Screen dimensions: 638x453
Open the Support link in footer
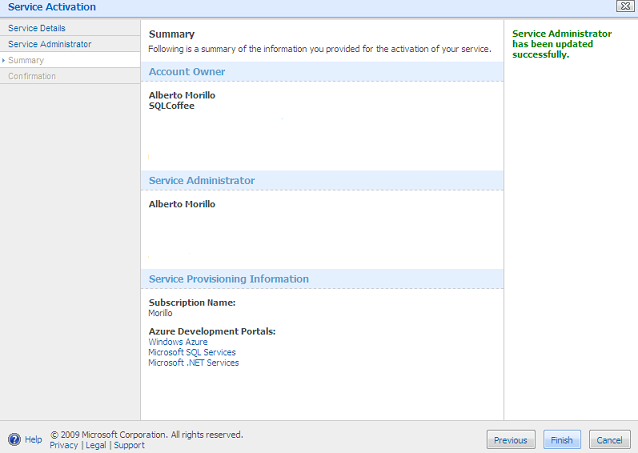click(x=129, y=445)
